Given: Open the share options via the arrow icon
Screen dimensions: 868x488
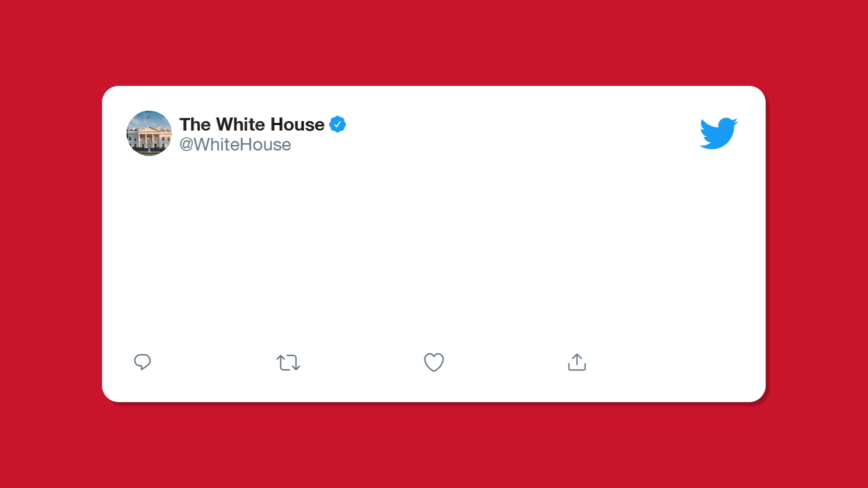Looking at the screenshot, I should click(577, 362).
